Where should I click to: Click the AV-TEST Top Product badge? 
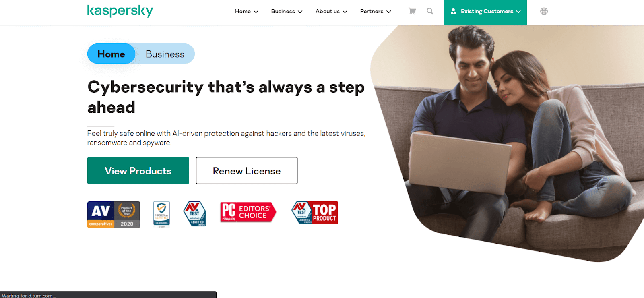[x=315, y=213]
